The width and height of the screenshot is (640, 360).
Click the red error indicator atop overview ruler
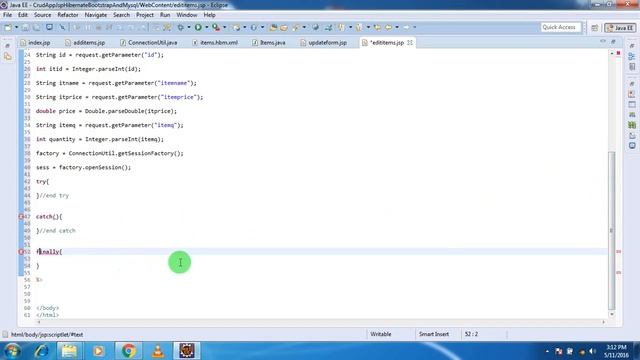[618, 53]
